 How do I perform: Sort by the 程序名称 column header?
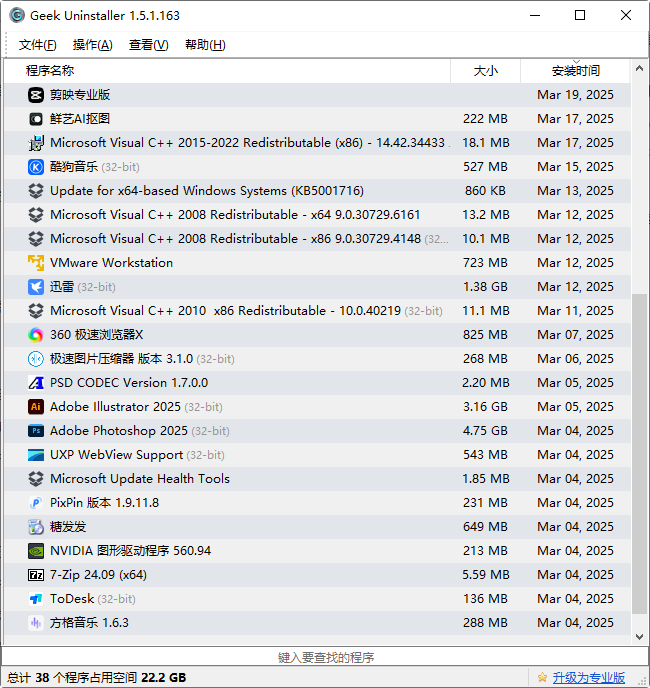point(227,71)
